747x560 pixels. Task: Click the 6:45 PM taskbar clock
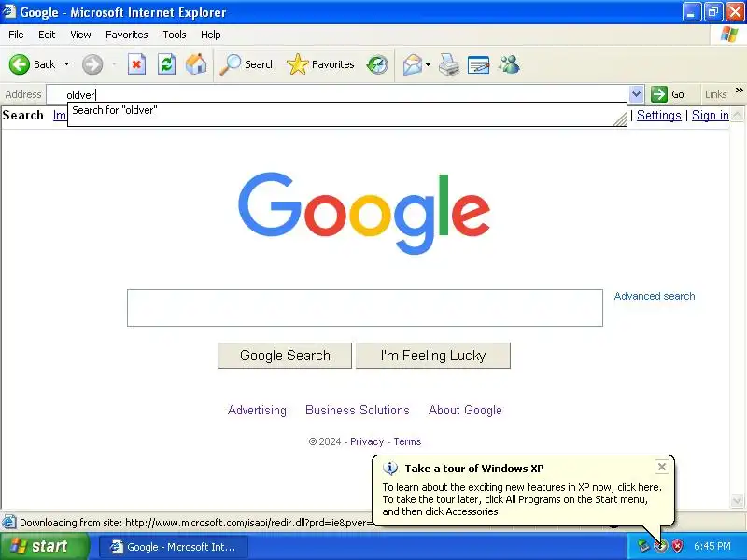coord(712,546)
